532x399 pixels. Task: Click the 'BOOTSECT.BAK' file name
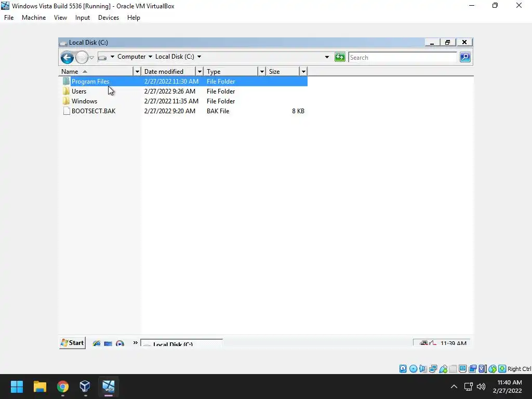pos(94,111)
